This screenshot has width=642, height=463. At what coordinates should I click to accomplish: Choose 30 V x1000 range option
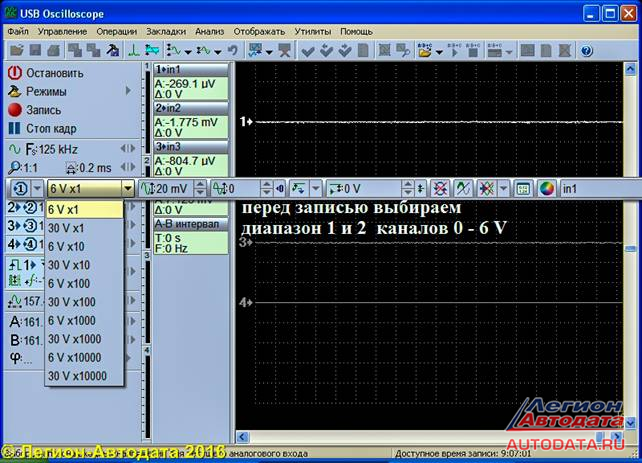point(84,339)
